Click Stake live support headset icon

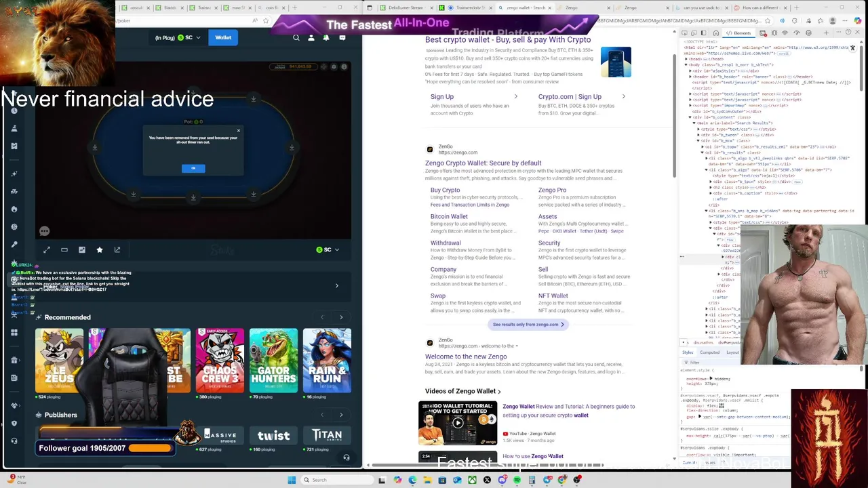347,457
